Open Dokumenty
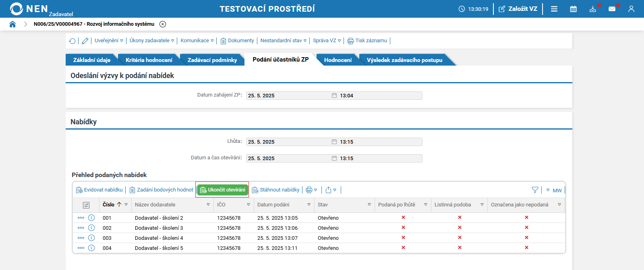644x270 pixels. coord(237,41)
